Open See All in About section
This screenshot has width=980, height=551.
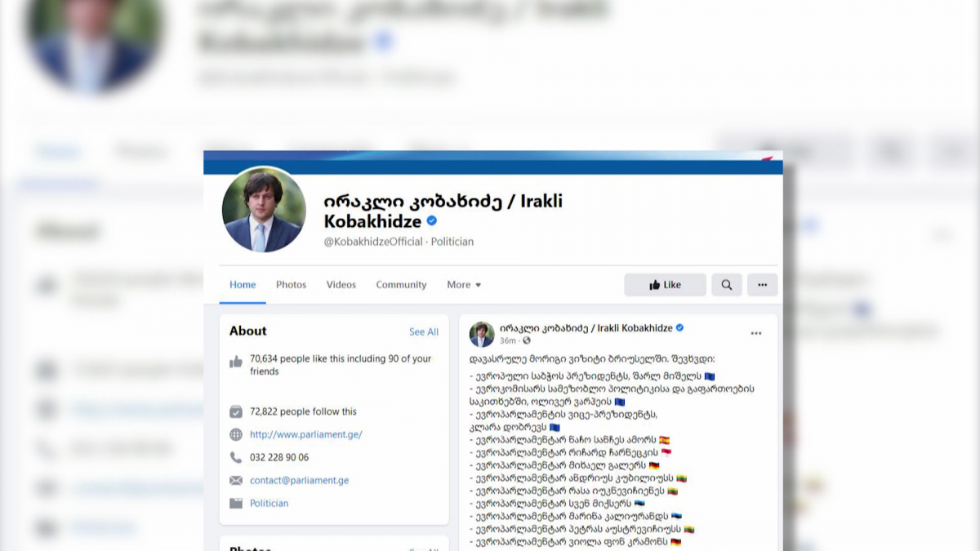click(x=424, y=331)
